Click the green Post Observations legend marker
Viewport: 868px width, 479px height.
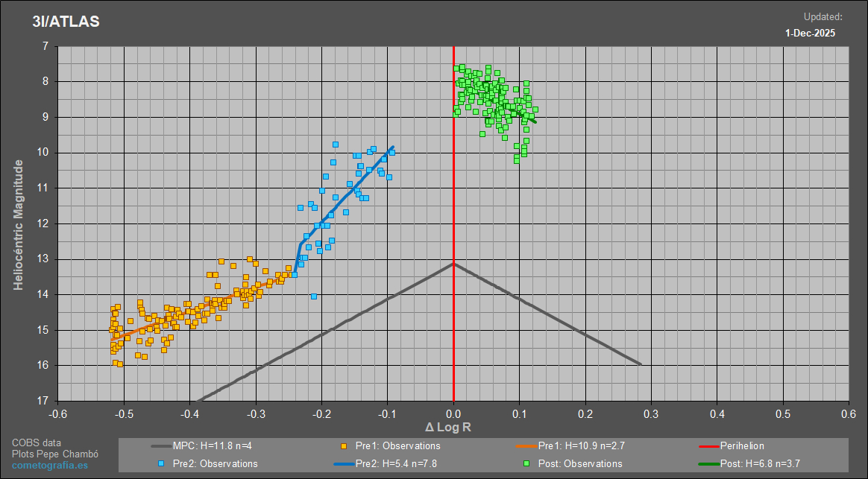pyautogui.click(x=526, y=463)
